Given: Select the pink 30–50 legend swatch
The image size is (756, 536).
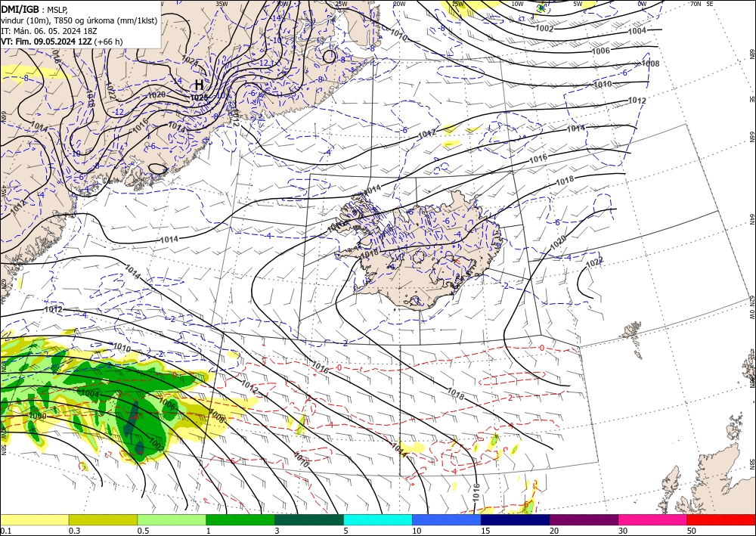Looking at the screenshot, I should (653, 519).
